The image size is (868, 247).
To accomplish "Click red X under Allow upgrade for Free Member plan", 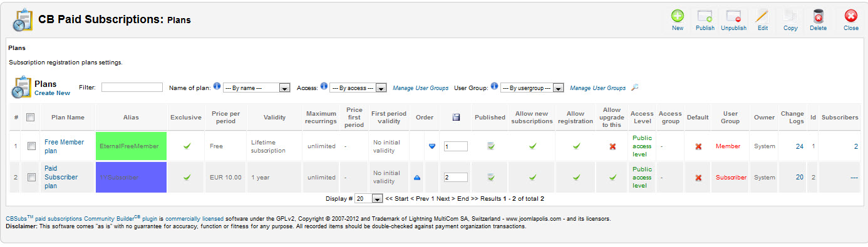I will coord(612,146).
